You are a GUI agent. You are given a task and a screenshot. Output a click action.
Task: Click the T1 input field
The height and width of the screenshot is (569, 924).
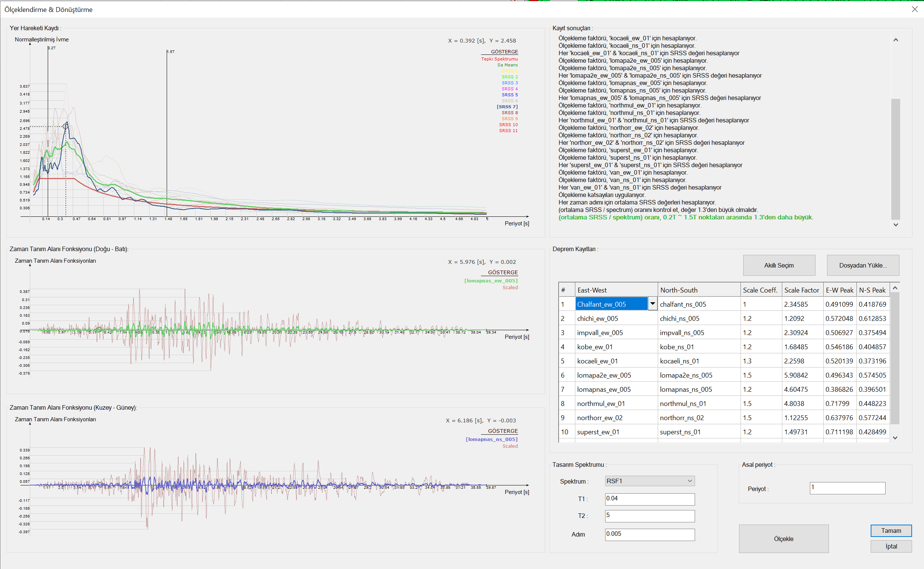pos(650,499)
